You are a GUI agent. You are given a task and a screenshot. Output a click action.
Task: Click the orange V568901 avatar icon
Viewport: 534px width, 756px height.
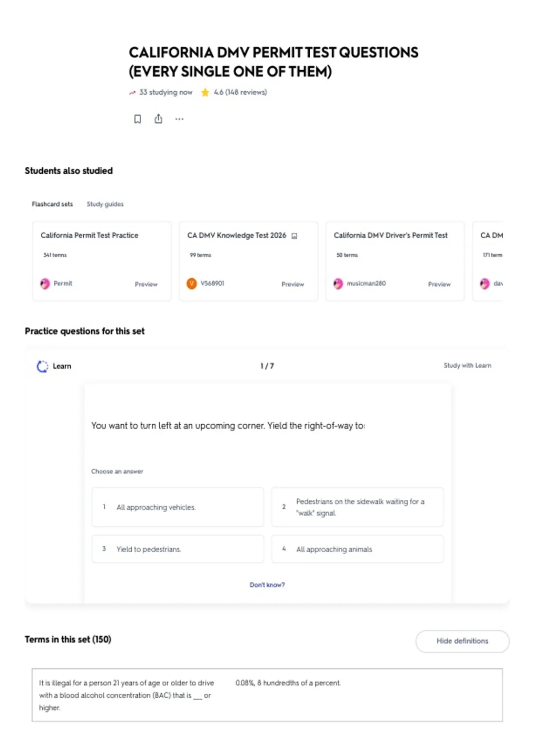(x=191, y=283)
